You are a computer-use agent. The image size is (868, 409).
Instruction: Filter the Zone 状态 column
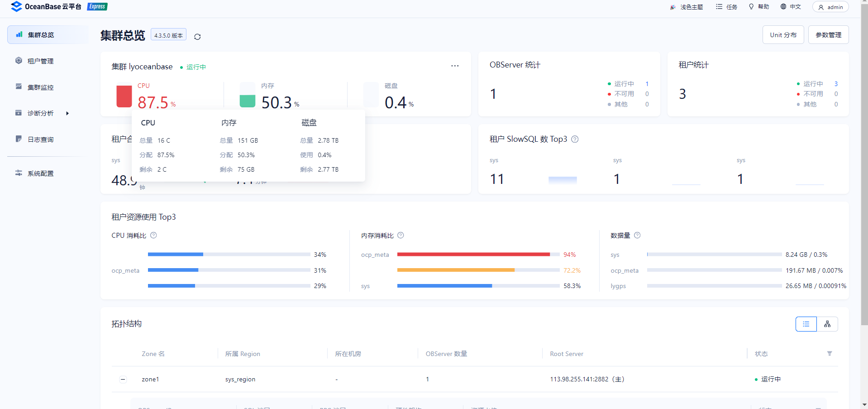830,354
